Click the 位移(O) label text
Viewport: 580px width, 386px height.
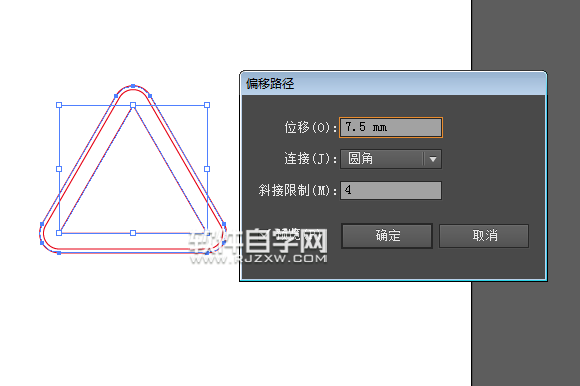[x=310, y=128]
